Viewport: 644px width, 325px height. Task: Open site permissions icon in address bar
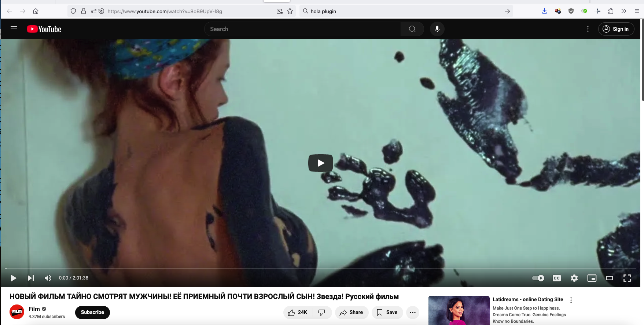(x=94, y=11)
